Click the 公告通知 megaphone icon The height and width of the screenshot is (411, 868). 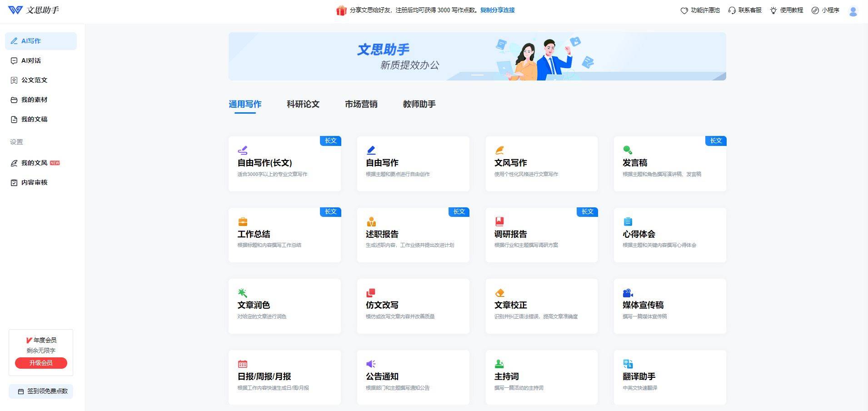pyautogui.click(x=371, y=364)
